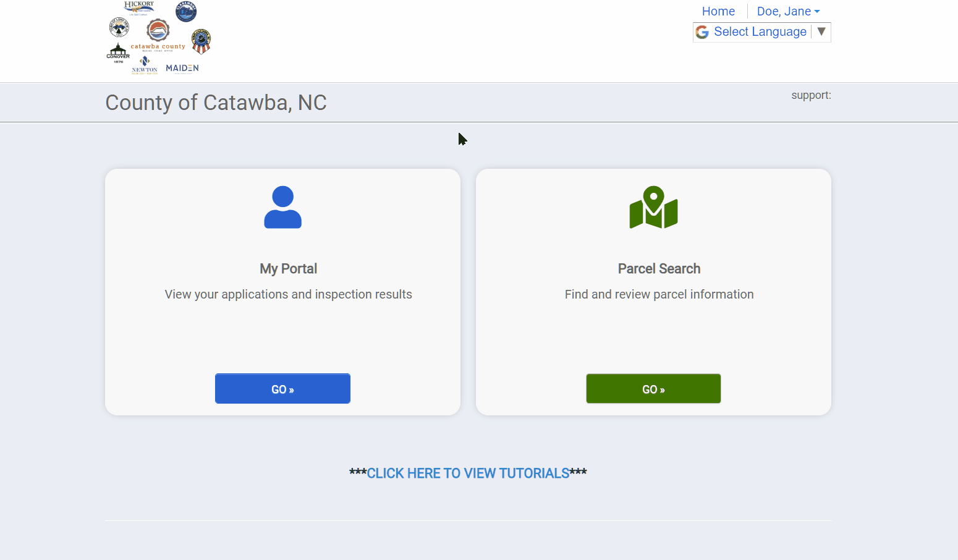Viewport: 958px width, 560px height.
Task: Click GO under My Portal
Action: [x=282, y=388]
